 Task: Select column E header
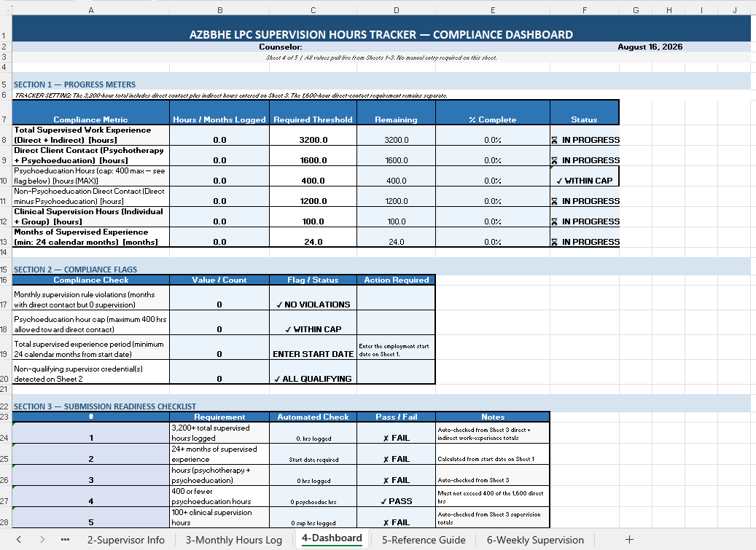(493, 10)
